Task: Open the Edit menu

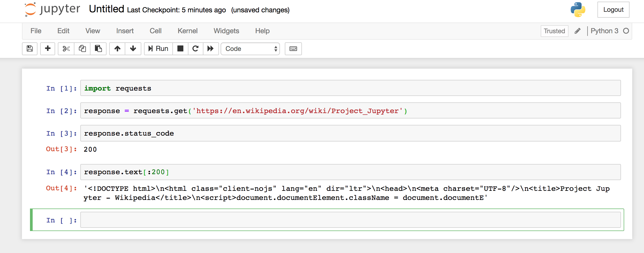Action: 63,31
